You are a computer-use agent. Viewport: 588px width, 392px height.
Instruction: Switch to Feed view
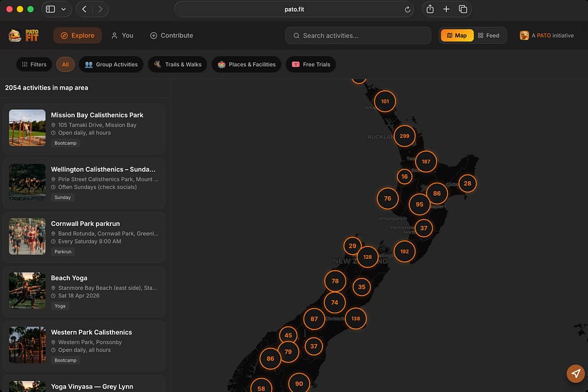click(x=489, y=36)
